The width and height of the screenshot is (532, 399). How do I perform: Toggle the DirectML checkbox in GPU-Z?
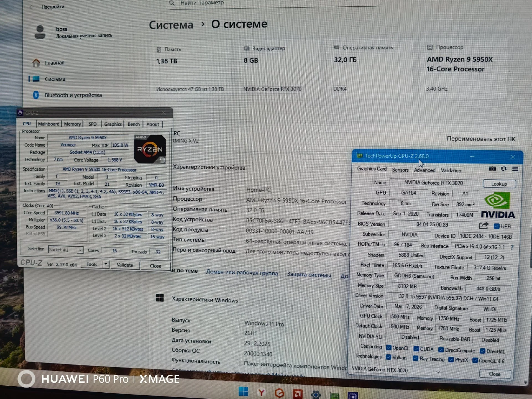(482, 351)
